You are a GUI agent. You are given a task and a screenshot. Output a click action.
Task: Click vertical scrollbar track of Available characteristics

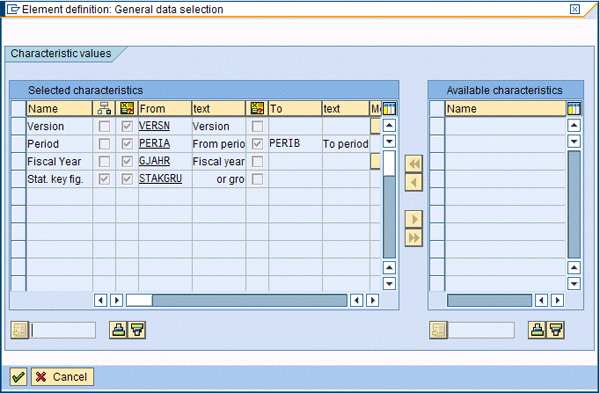coord(574,204)
